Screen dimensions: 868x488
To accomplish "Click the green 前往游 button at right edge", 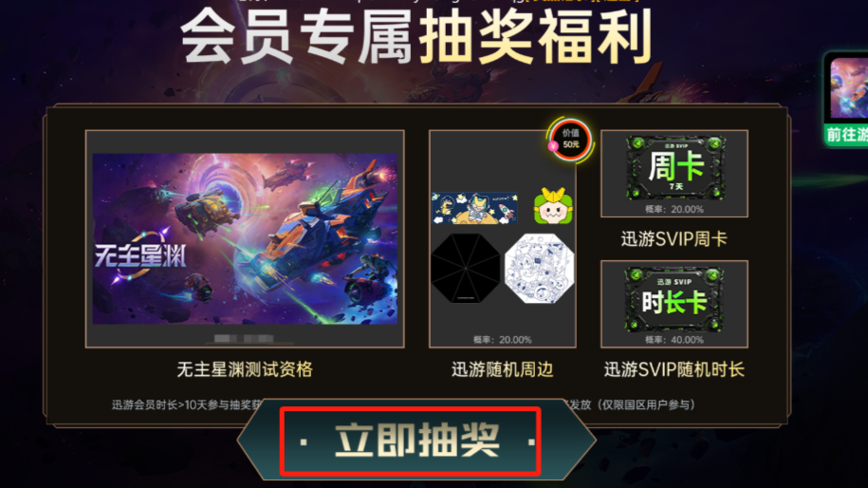I will pos(847,135).
